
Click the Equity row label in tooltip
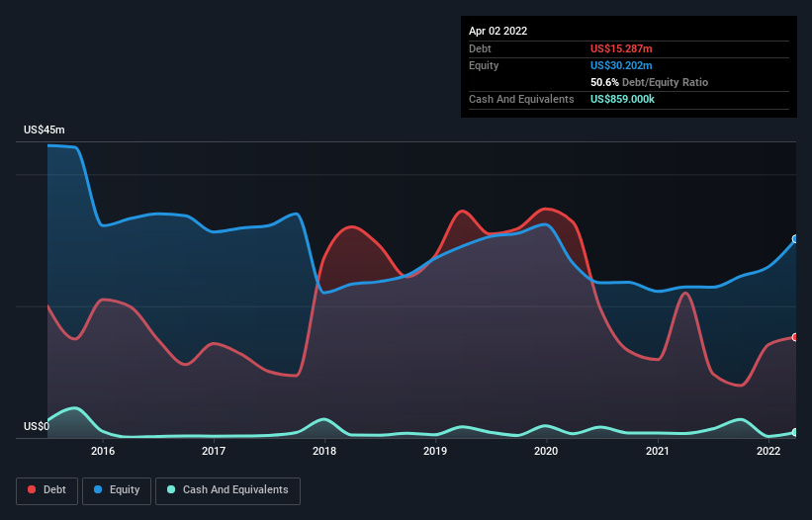(x=484, y=65)
